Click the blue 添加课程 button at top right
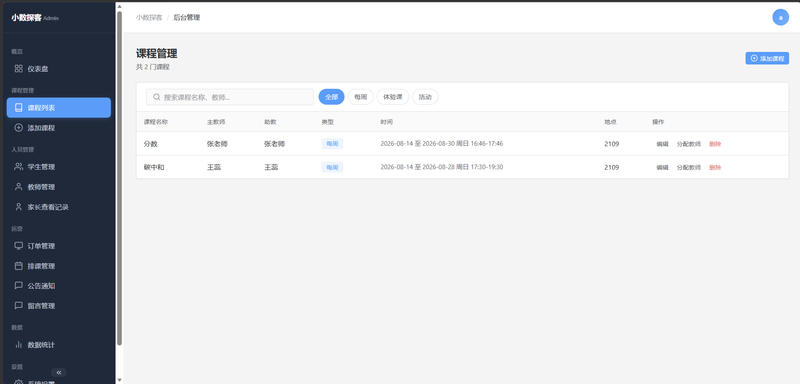The width and height of the screenshot is (800, 384). (x=767, y=58)
